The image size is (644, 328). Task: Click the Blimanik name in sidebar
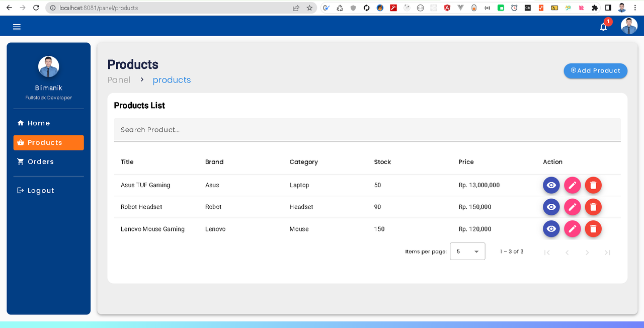49,88
